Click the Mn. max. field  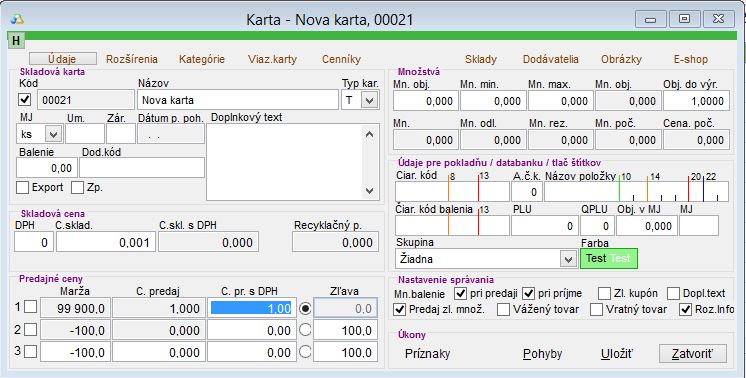(560, 101)
